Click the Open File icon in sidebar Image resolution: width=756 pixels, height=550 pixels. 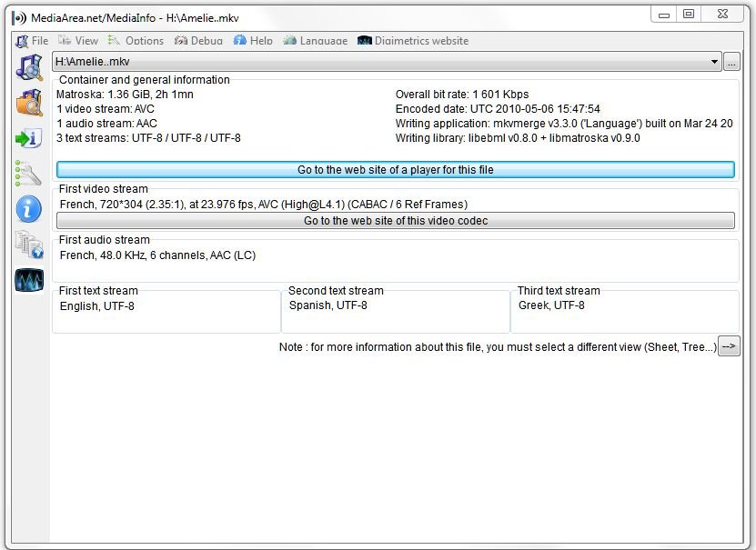point(29,67)
